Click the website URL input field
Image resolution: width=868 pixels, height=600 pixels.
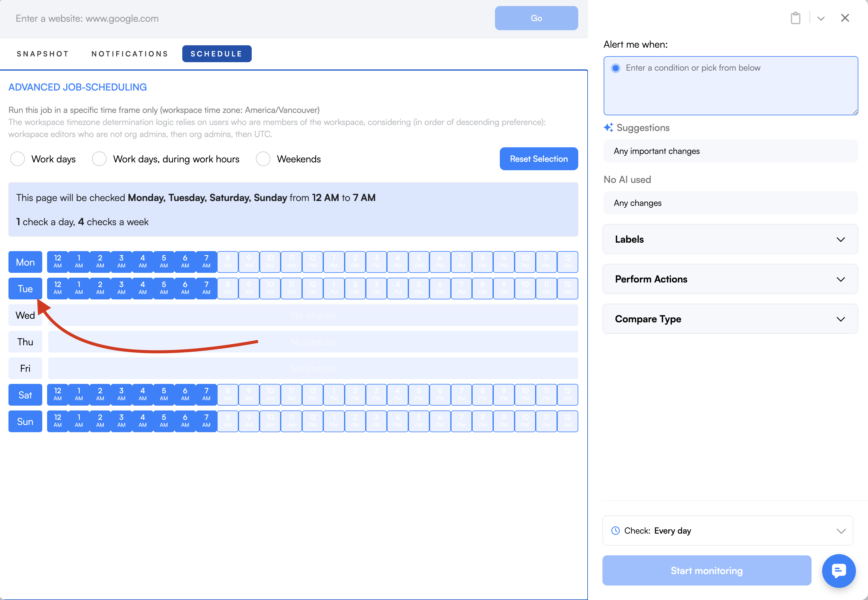248,18
